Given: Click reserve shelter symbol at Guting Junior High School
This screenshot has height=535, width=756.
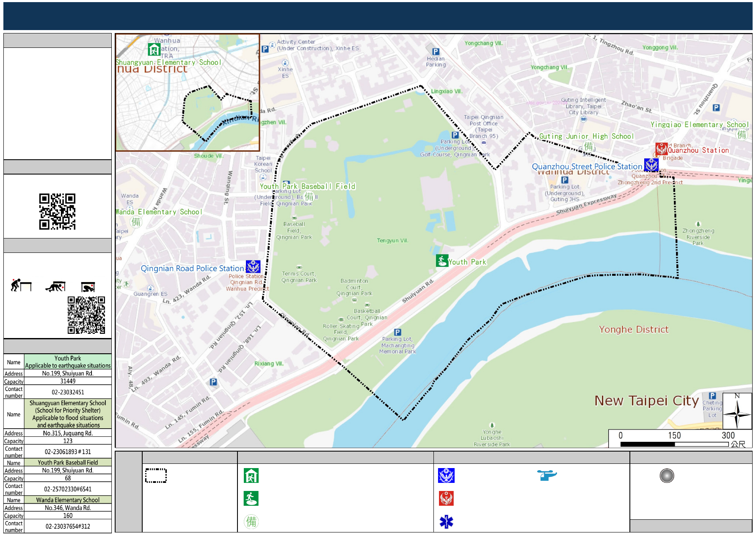Looking at the screenshot, I should 588,146.
